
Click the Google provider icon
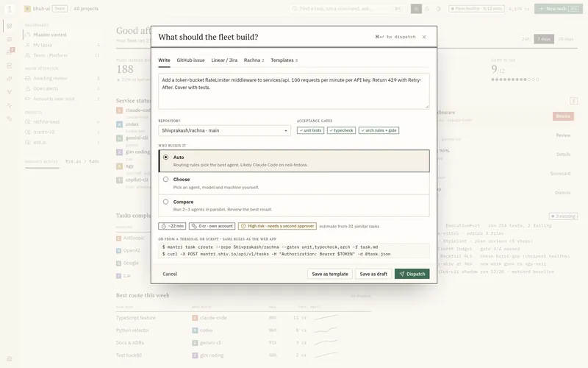(x=118, y=263)
